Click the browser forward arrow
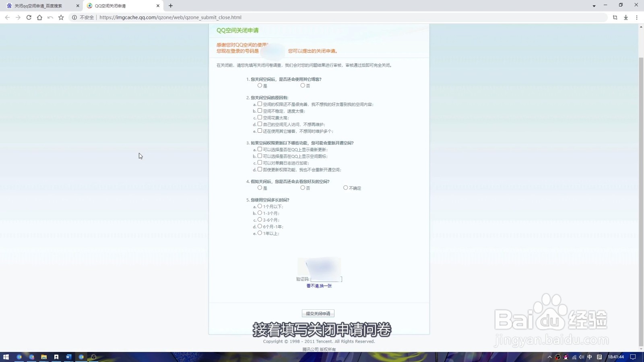 point(18,17)
